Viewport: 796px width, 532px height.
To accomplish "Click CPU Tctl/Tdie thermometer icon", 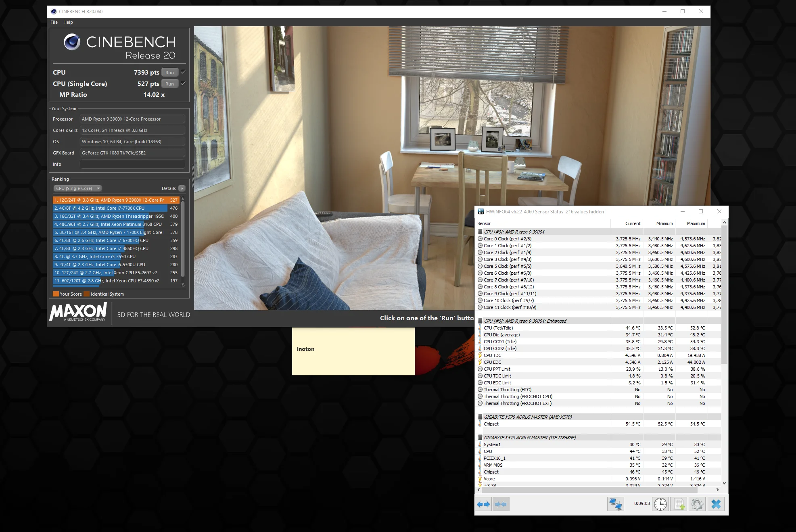I will point(480,328).
